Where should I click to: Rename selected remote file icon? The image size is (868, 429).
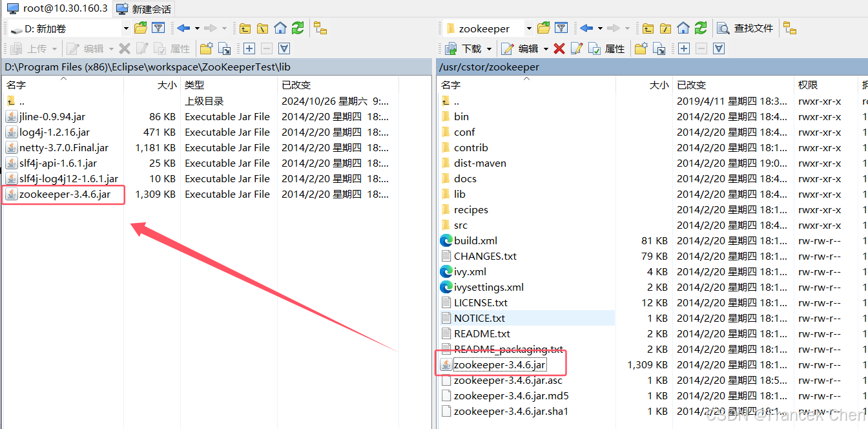[x=577, y=48]
